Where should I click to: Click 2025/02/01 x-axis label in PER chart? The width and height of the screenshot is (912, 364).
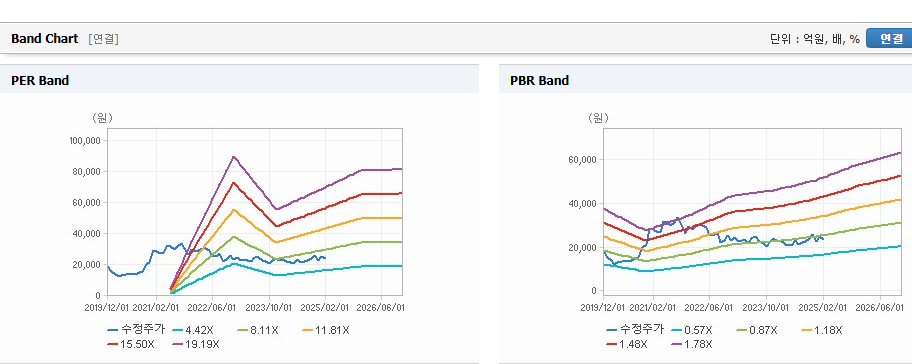(x=326, y=307)
